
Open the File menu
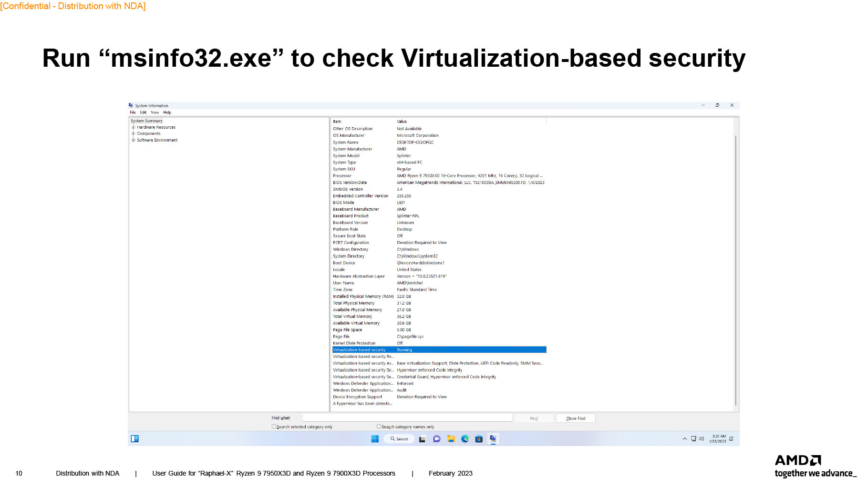click(133, 112)
